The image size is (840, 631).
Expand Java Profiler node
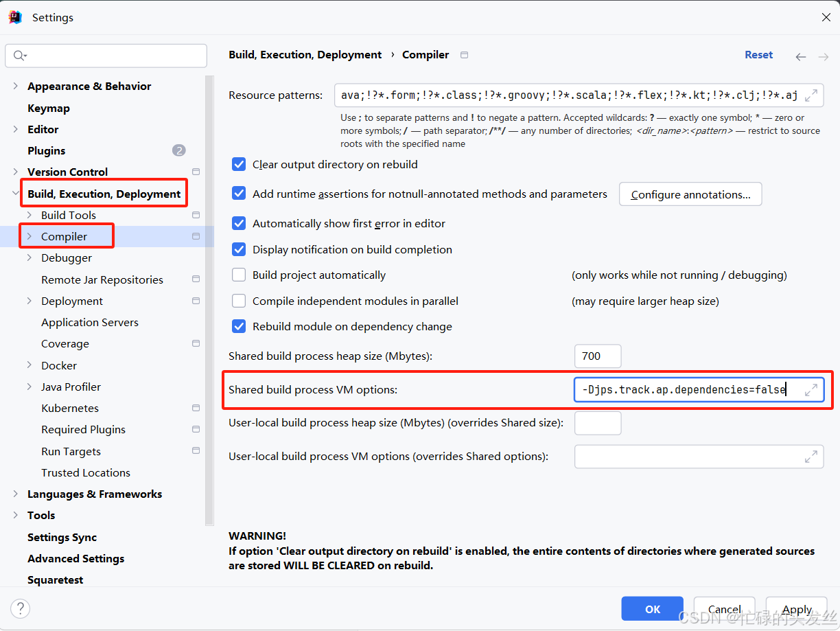(30, 387)
